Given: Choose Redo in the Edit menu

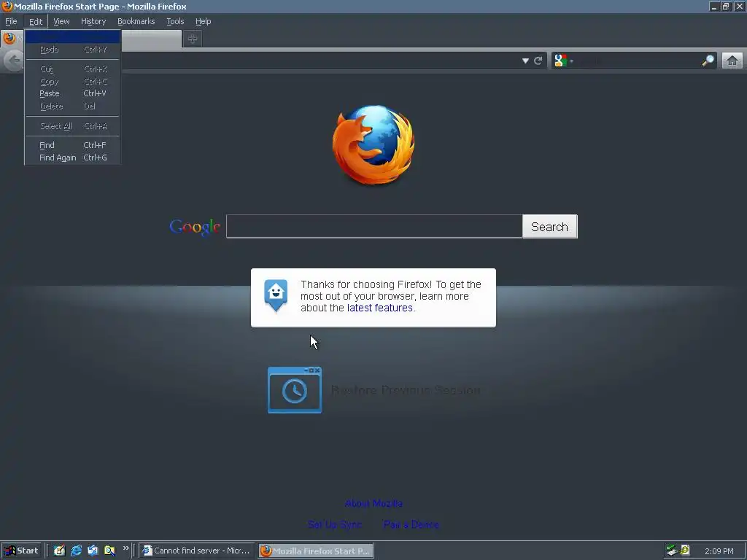Looking at the screenshot, I should click(72, 50).
